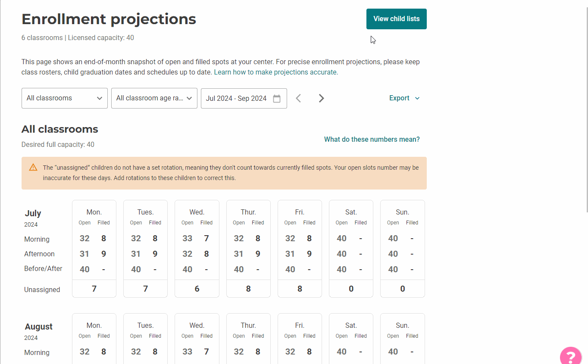The image size is (588, 364).
Task: Open the classroom age range dropdown
Action: click(154, 98)
